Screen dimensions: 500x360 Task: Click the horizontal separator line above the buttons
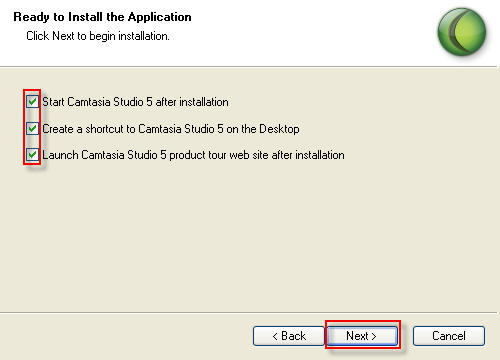[x=250, y=313]
